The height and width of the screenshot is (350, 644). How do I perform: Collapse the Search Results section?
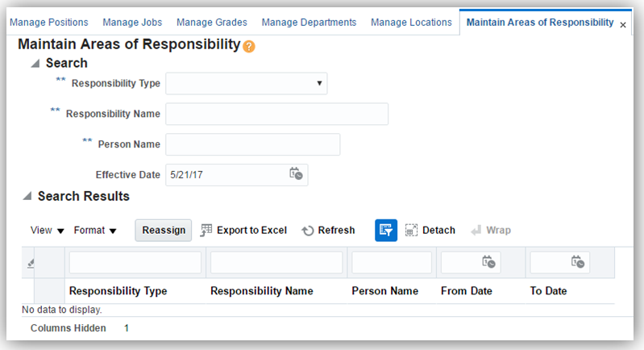tap(27, 196)
